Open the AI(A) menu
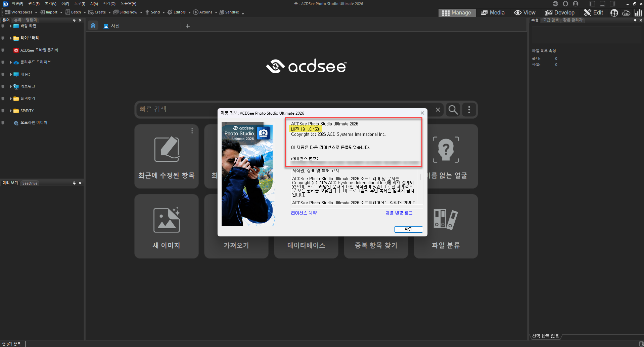The height and width of the screenshot is (347, 644). coord(94,4)
